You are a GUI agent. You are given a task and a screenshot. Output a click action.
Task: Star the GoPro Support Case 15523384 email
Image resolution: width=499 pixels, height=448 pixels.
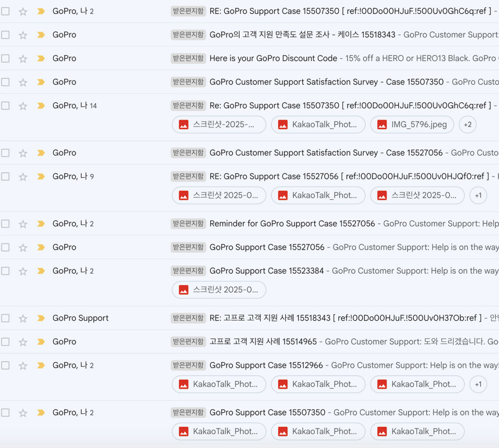point(23,271)
